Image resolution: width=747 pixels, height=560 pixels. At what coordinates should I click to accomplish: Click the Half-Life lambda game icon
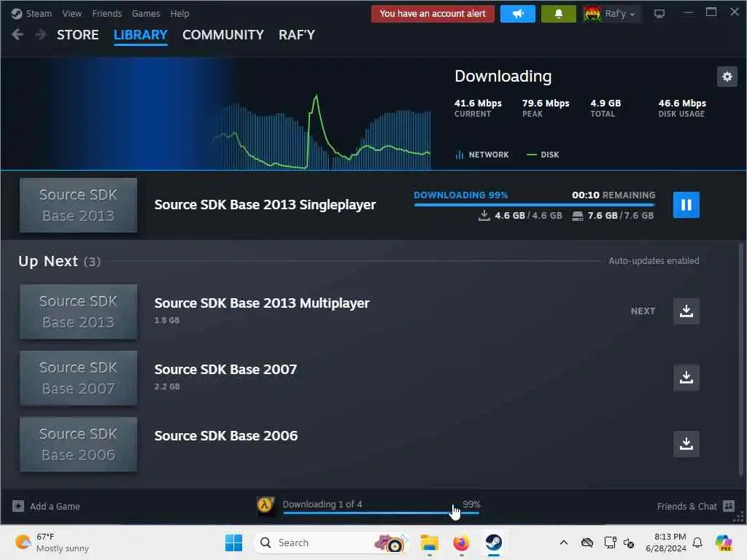coord(266,506)
